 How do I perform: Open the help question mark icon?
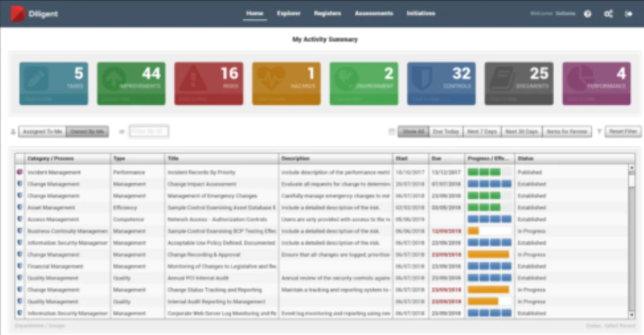pyautogui.click(x=588, y=14)
